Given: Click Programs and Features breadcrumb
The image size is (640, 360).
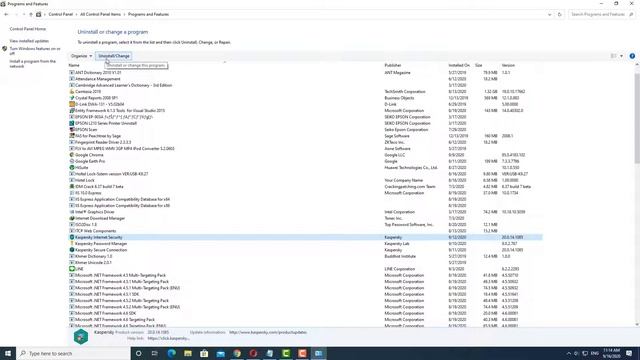Looking at the screenshot, I should pyautogui.click(x=148, y=14).
